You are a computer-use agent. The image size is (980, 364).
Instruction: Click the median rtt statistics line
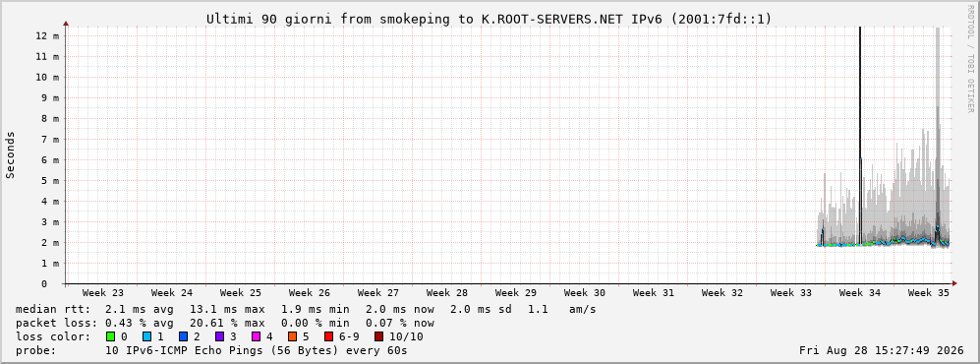click(306, 310)
